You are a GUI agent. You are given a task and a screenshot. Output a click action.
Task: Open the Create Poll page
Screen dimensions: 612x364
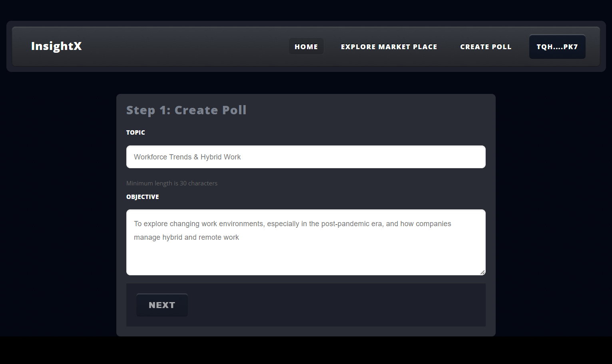tap(486, 46)
